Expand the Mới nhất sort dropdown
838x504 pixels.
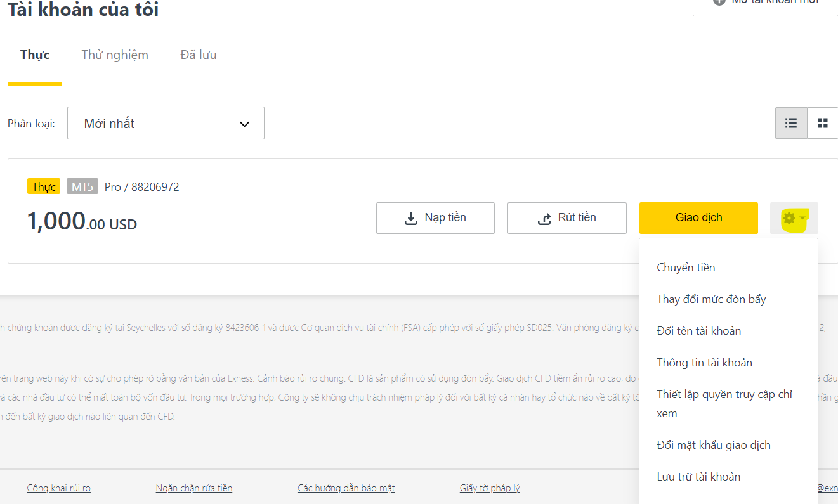click(166, 124)
